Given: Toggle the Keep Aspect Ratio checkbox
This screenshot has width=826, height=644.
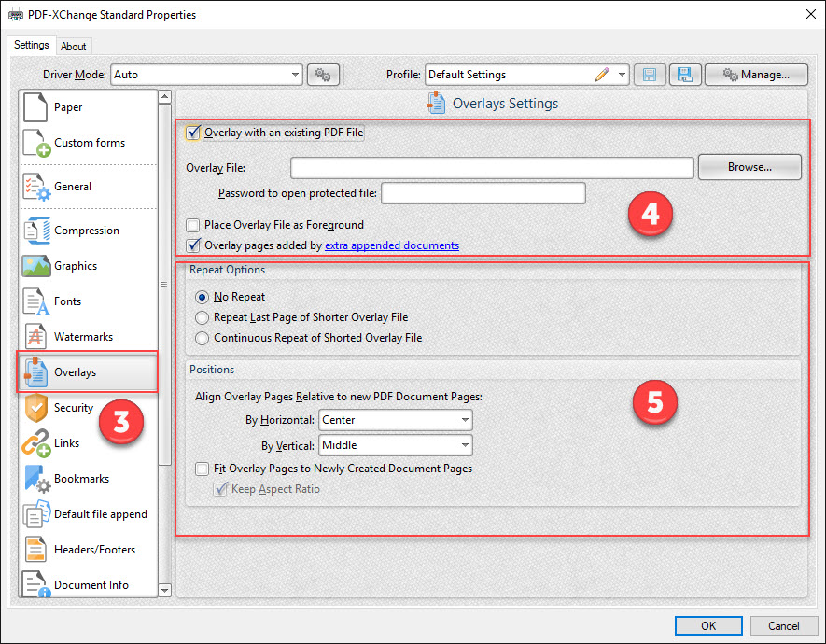Looking at the screenshot, I should [220, 489].
